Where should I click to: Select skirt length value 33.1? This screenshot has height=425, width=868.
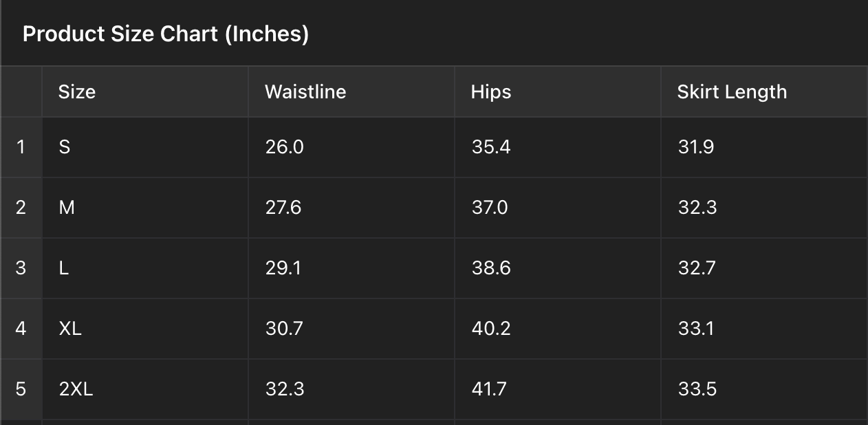click(696, 329)
